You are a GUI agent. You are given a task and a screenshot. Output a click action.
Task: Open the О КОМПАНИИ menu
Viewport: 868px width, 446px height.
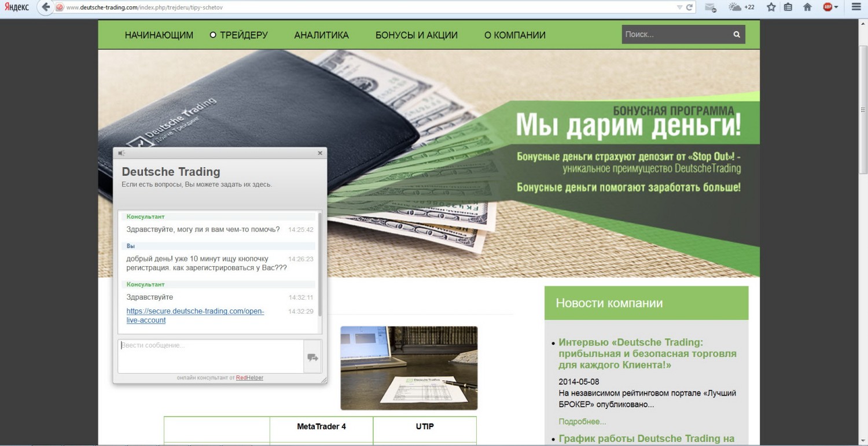515,35
